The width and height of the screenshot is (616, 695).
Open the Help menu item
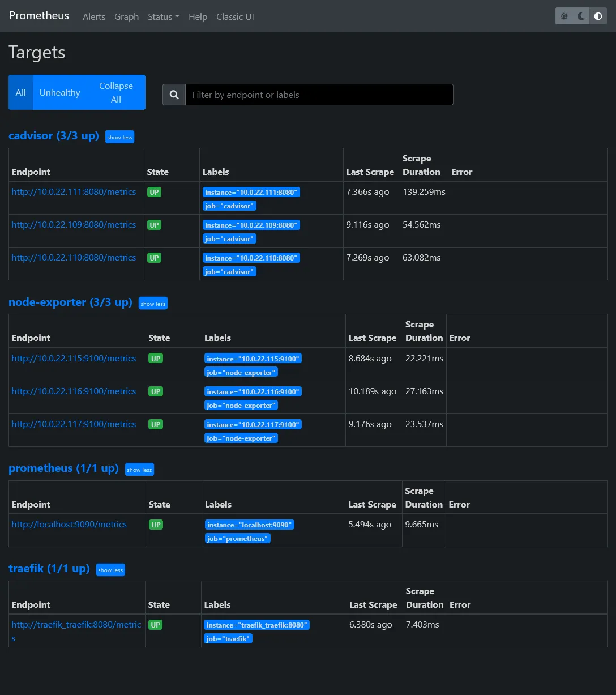tap(198, 16)
